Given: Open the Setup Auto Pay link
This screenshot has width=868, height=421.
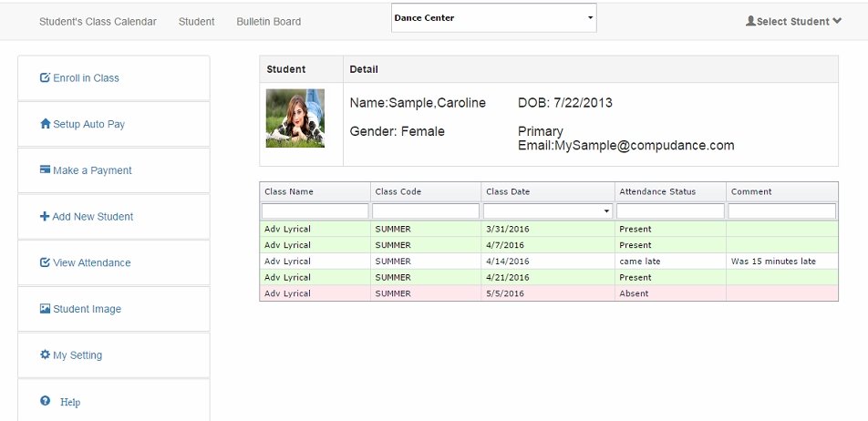Looking at the screenshot, I should click(x=89, y=124).
